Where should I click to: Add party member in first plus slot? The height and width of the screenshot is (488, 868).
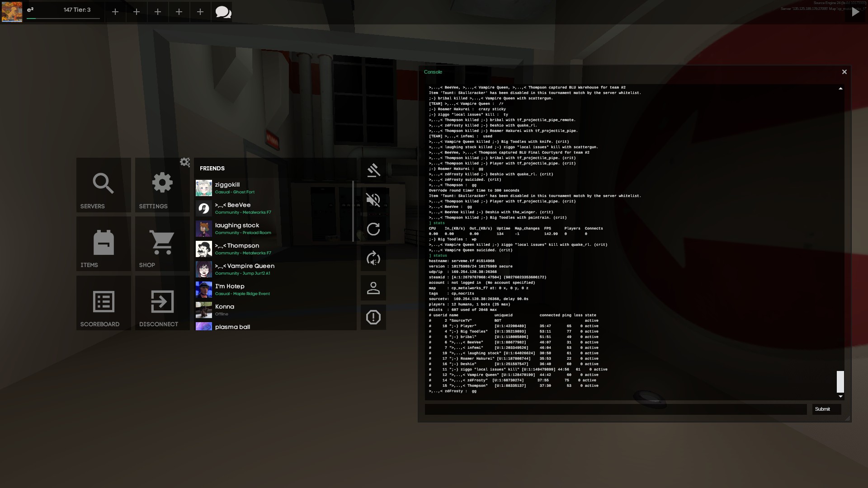coord(115,12)
